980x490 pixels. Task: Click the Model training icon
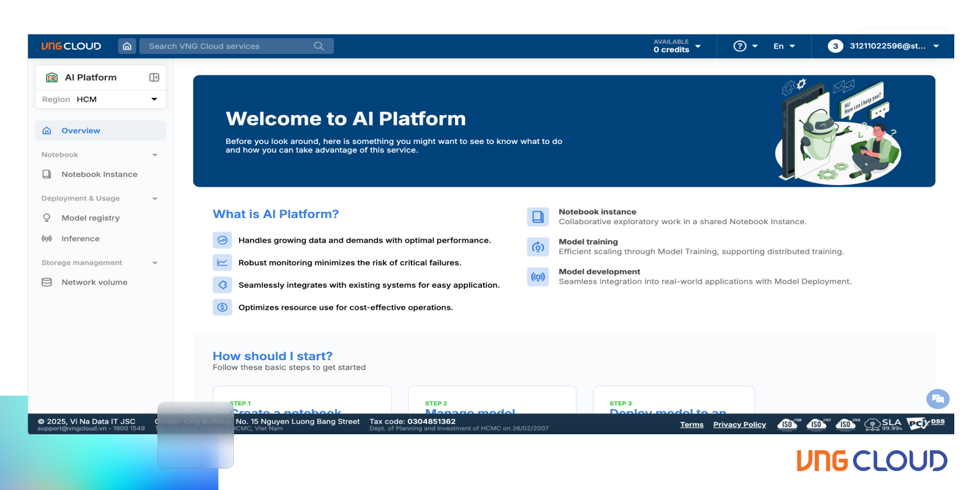(x=538, y=247)
